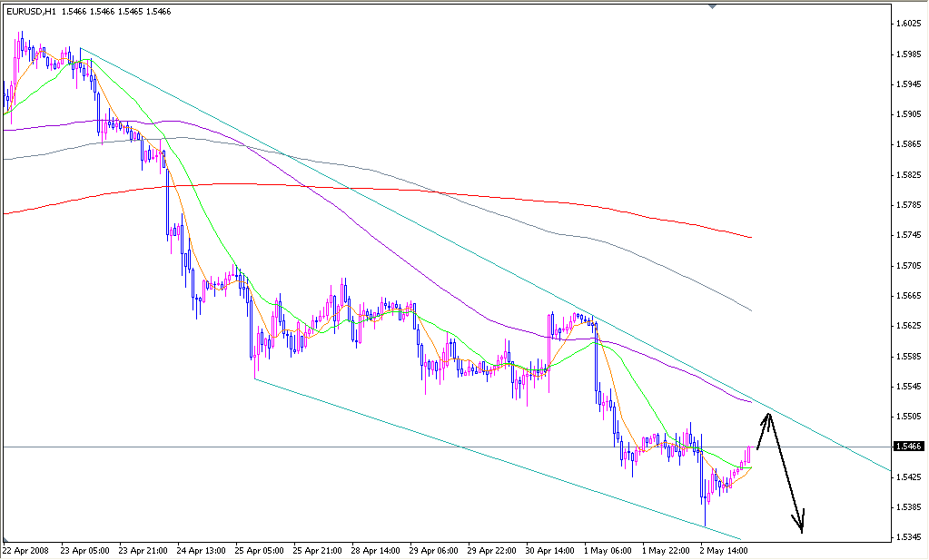The image size is (929, 560).
Task: Click the 30 Apr 14:00 time label
Action: point(549,551)
